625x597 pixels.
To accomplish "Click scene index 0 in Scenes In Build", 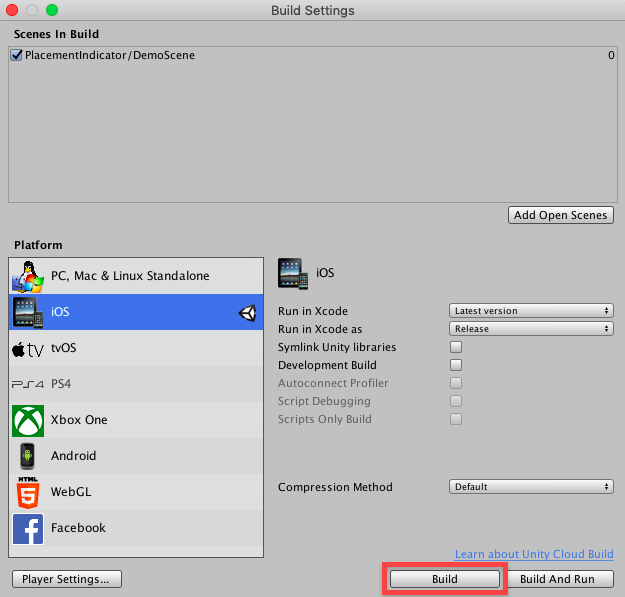I will [x=611, y=55].
